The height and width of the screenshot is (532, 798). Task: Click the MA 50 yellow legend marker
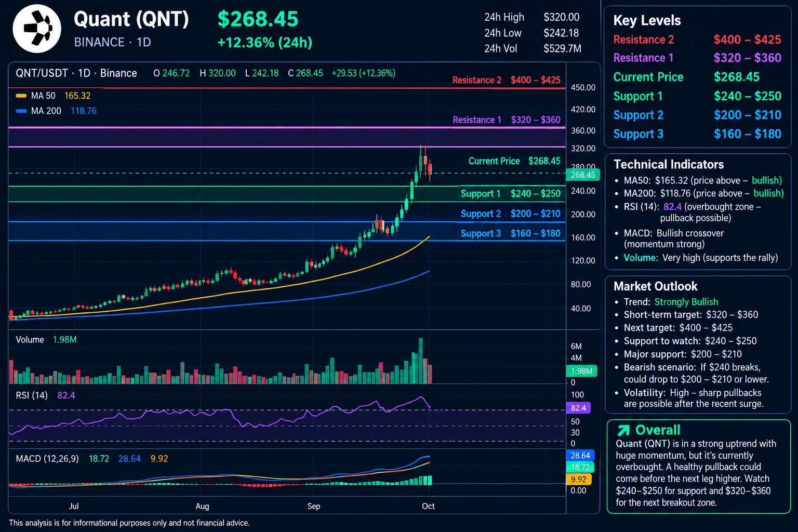(x=21, y=96)
